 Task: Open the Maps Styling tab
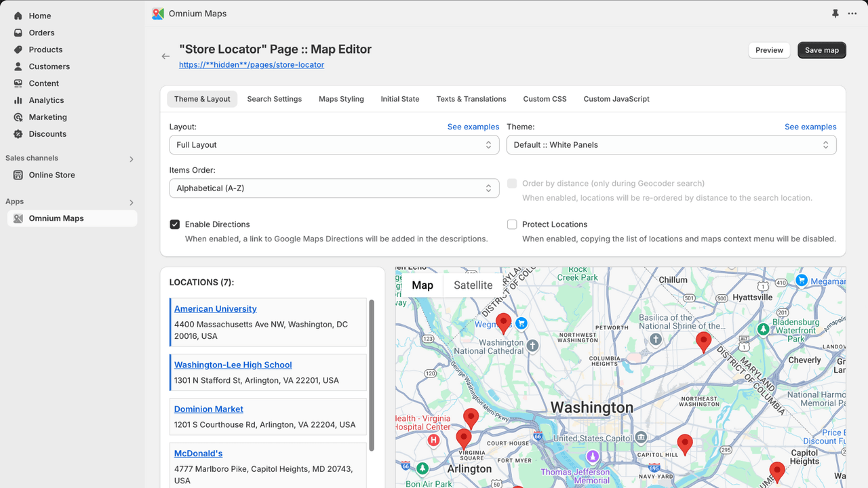(x=341, y=99)
